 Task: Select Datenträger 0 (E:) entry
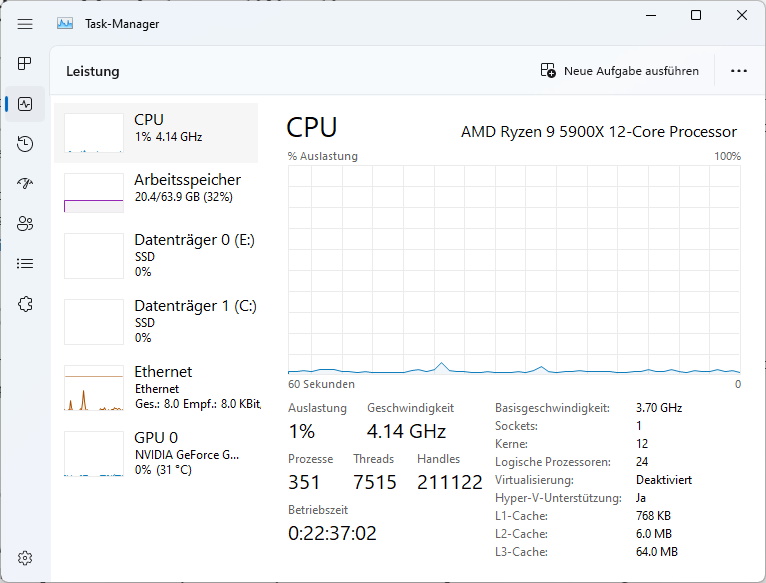(156, 256)
